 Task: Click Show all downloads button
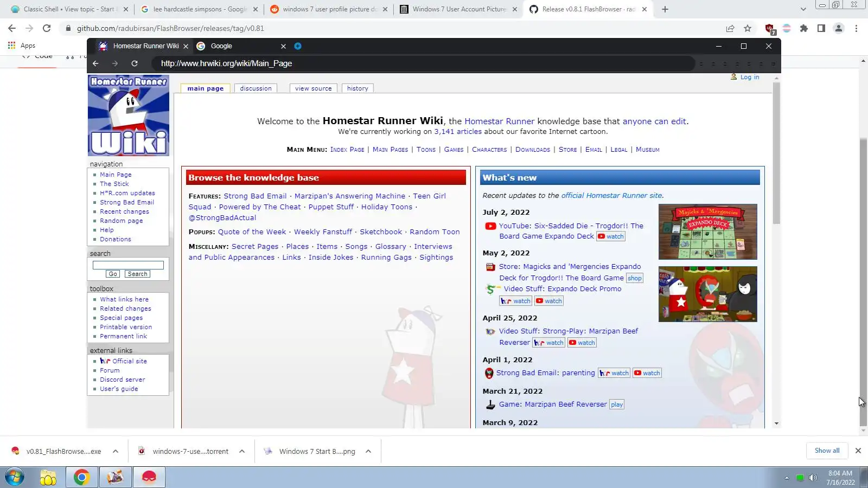pyautogui.click(x=827, y=451)
